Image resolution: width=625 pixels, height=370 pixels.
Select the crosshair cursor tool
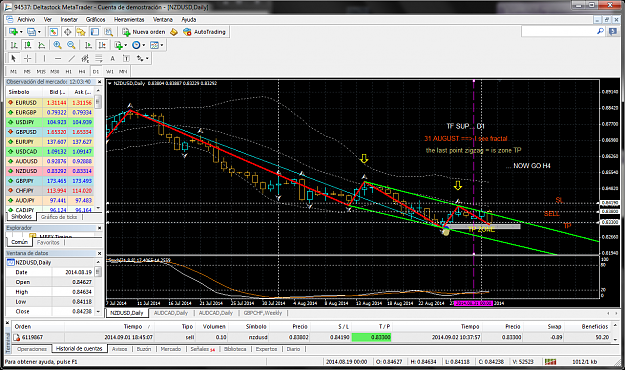point(28,58)
